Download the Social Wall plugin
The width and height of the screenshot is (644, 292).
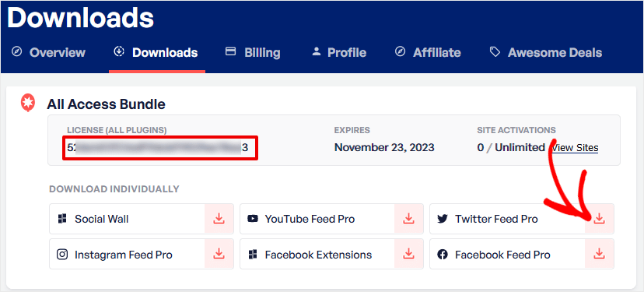219,219
